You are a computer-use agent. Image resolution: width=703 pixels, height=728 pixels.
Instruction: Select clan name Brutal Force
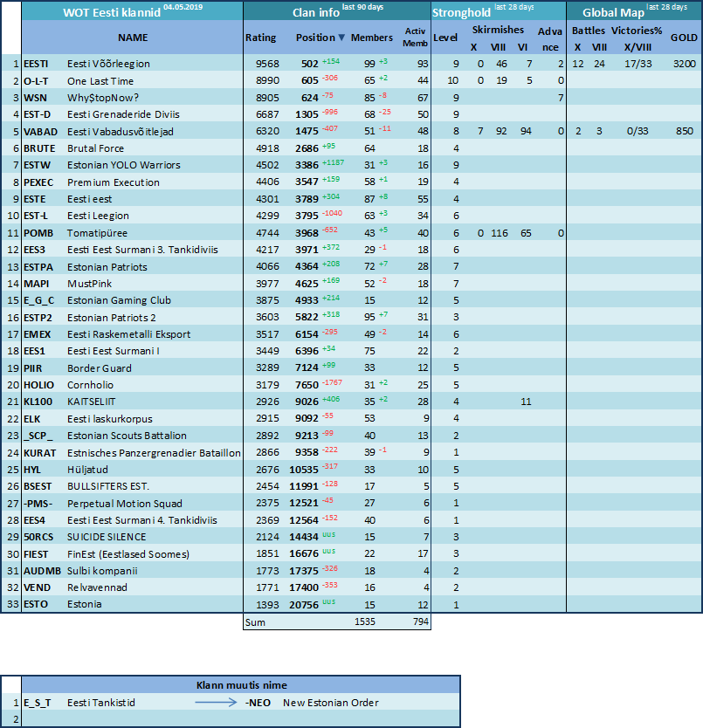click(96, 148)
